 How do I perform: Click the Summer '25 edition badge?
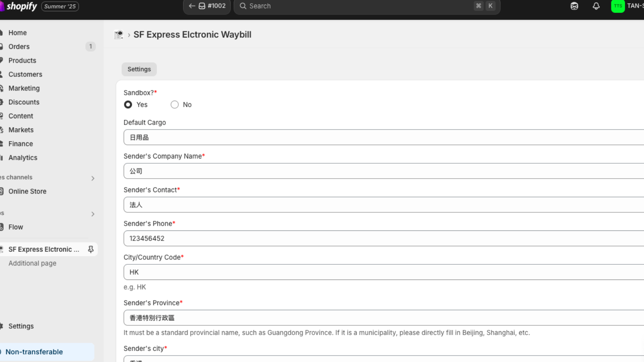pyautogui.click(x=60, y=6)
